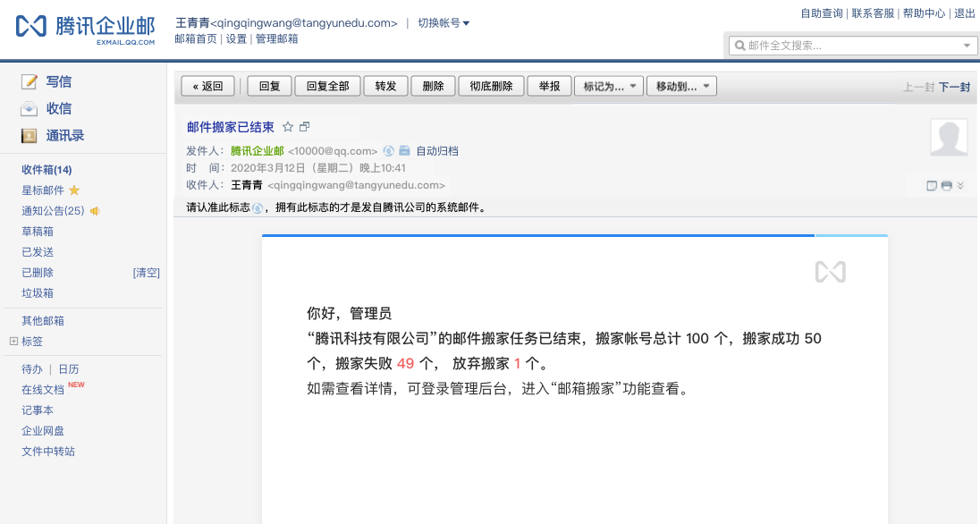This screenshot has height=524, width=980.
Task: Click the gold star beside 星标邮件
Action: pyautogui.click(x=74, y=190)
